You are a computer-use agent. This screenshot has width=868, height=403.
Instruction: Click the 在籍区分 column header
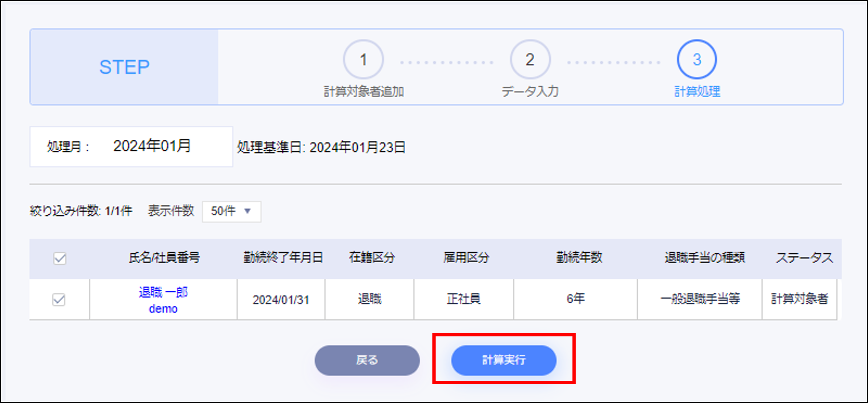pyautogui.click(x=372, y=258)
